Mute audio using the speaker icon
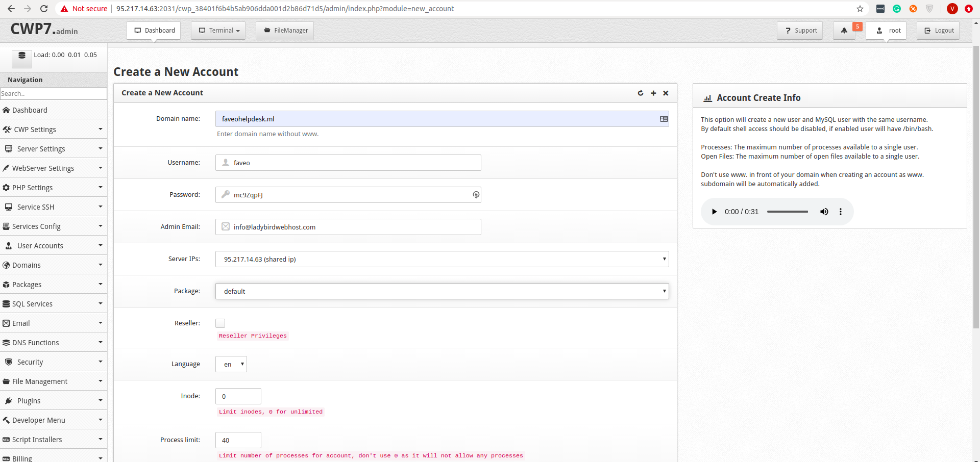Screen dimensions: 980x462 [x=824, y=212]
